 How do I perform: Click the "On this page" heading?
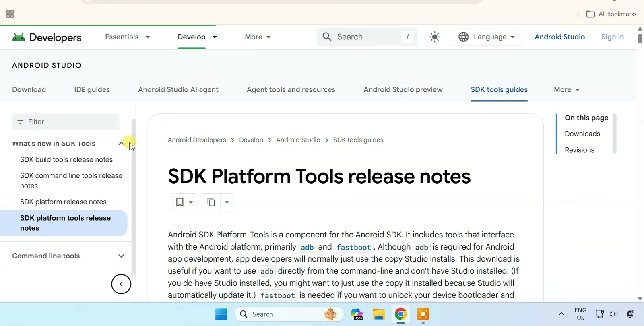pos(586,118)
